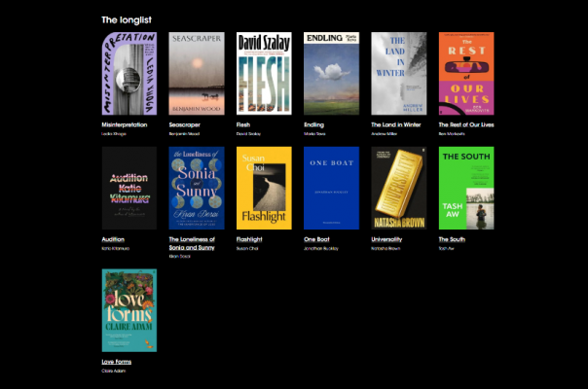Screen dimensions: 588x389
Task: Click the heading The longlist
Action: pos(127,20)
